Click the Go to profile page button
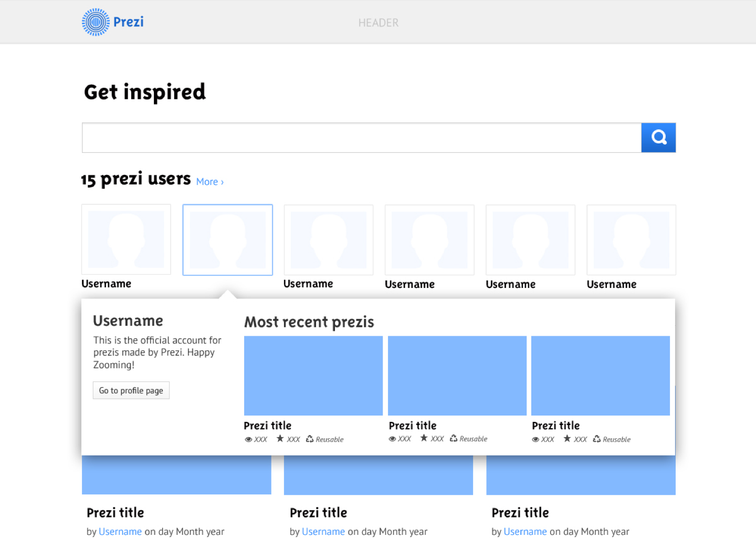756x538 pixels. pos(131,390)
